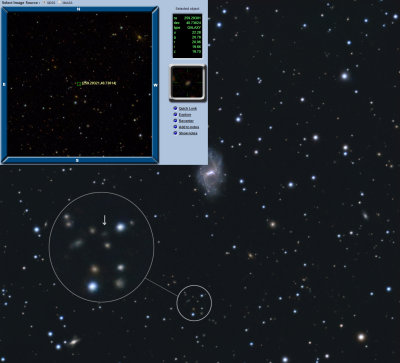
Task: Click the Add to notes link
Action: [189, 127]
